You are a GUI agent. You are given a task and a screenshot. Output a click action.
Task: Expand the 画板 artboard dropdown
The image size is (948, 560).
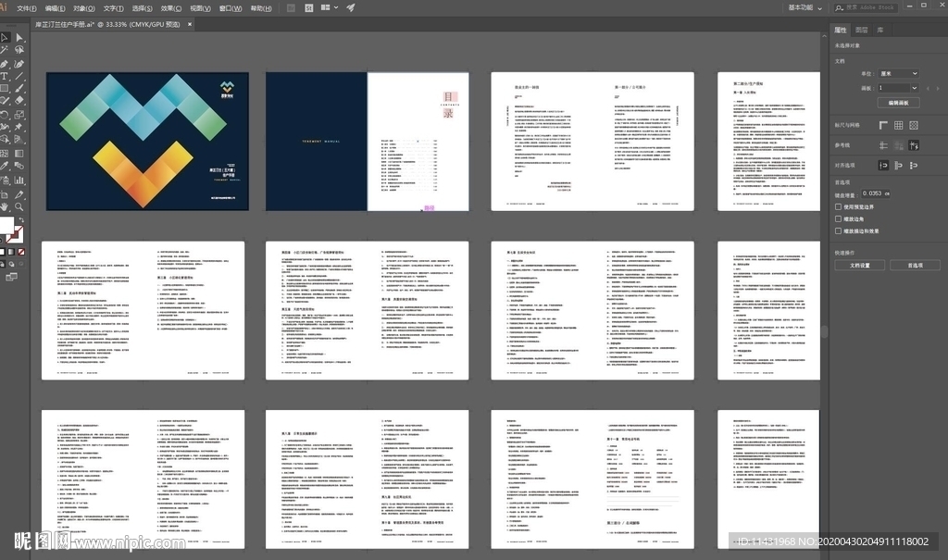pos(900,87)
